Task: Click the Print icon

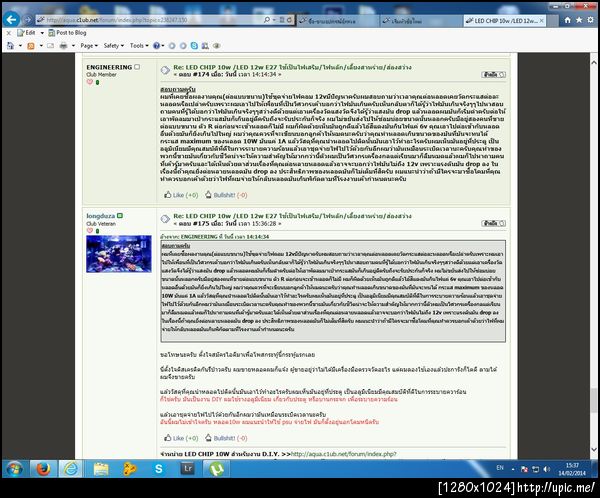Action: tap(63, 46)
